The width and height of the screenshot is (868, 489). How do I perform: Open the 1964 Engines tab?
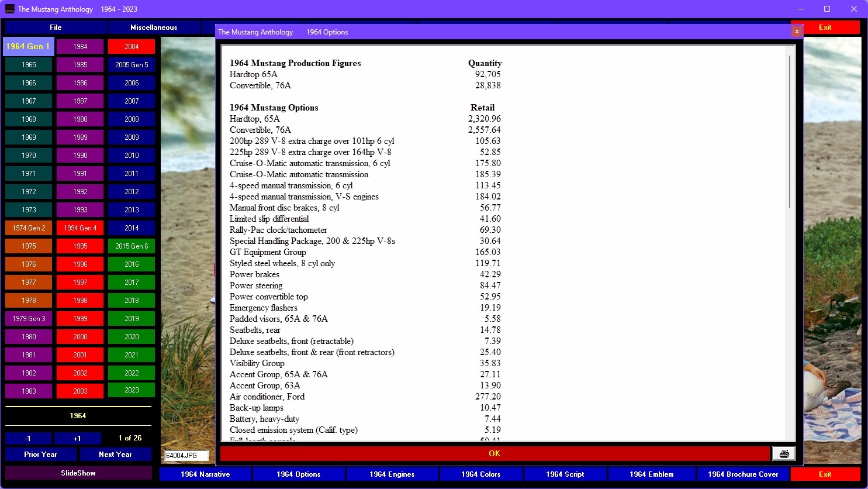392,474
